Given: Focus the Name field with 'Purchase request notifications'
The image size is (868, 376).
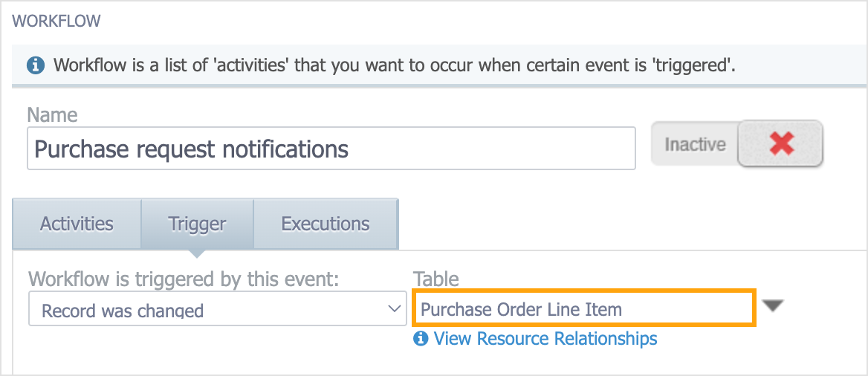Looking at the screenshot, I should pyautogui.click(x=331, y=149).
